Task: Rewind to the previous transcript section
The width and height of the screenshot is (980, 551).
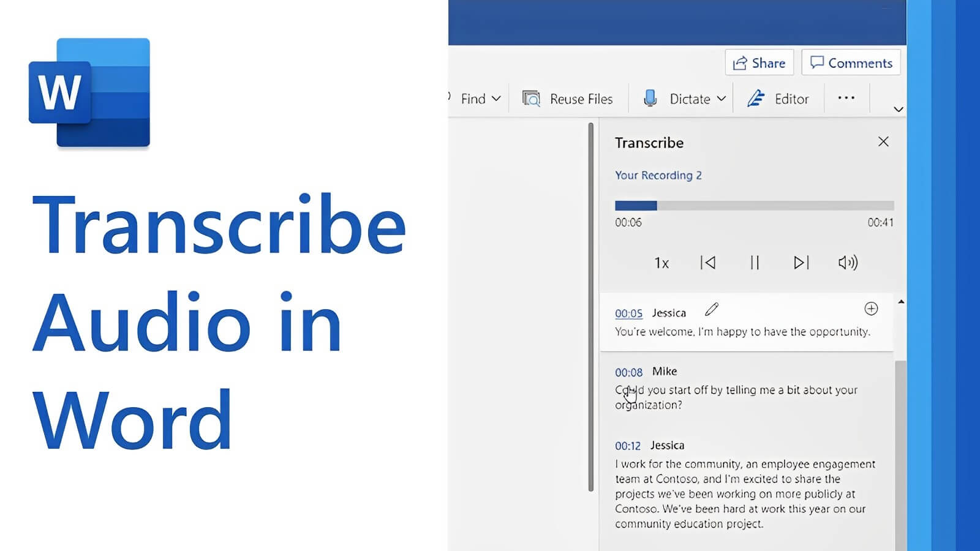Action: [x=708, y=263]
